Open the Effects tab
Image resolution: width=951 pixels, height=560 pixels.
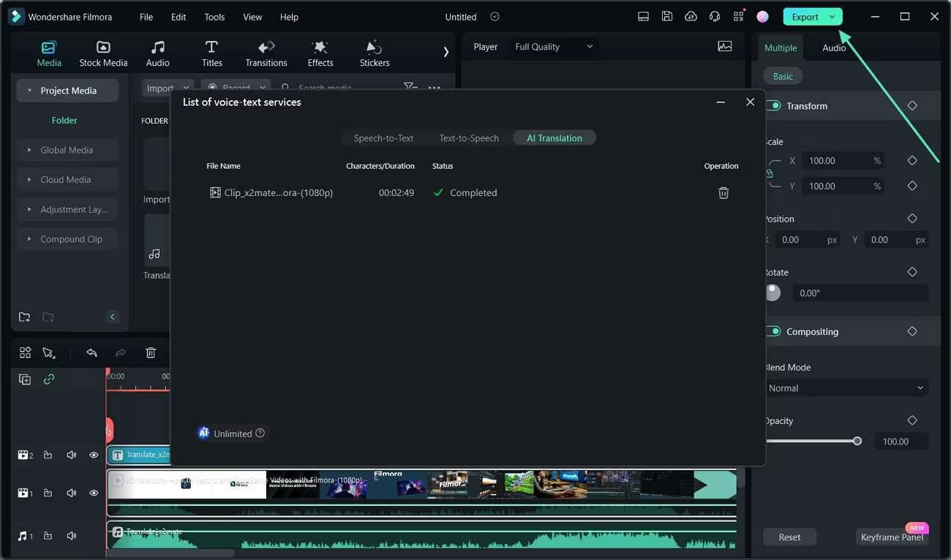coord(320,54)
